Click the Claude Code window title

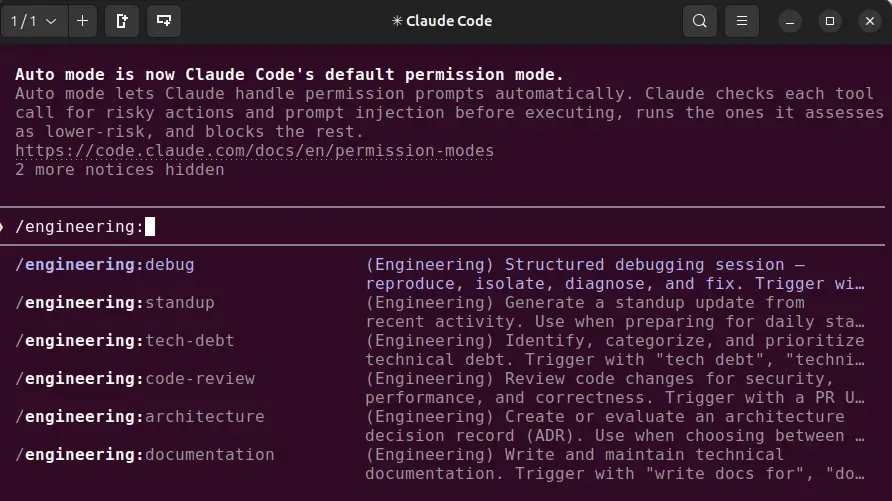pos(441,21)
